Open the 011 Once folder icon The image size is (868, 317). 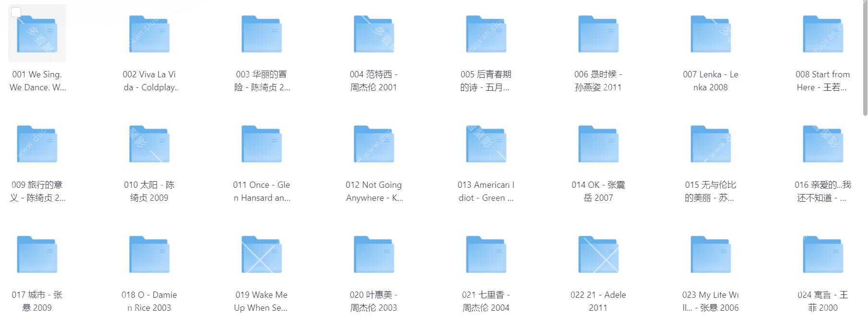point(262,144)
